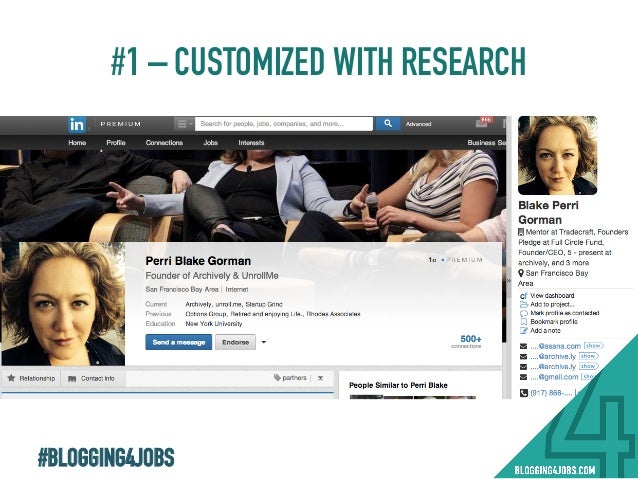Click envelope icon beside @gmail.com email
This screenshot has width=638, height=479.
click(x=523, y=377)
